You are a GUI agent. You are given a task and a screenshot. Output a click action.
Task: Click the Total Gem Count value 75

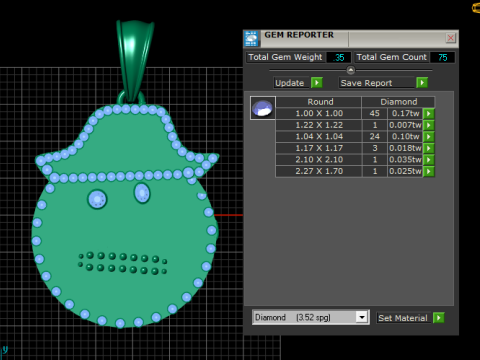tap(442, 57)
